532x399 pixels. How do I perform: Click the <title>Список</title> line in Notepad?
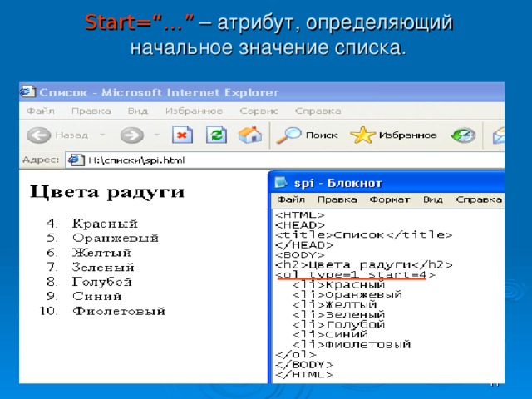tap(364, 234)
